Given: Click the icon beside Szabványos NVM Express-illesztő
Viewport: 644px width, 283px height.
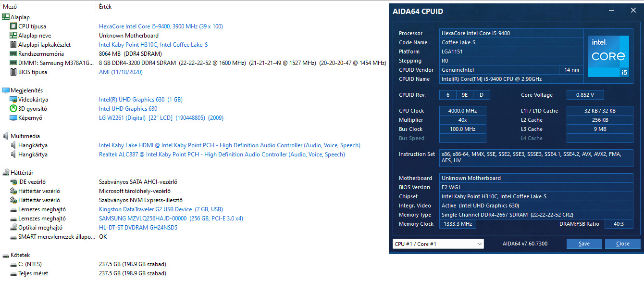Looking at the screenshot, I should pyautogui.click(x=13, y=200).
